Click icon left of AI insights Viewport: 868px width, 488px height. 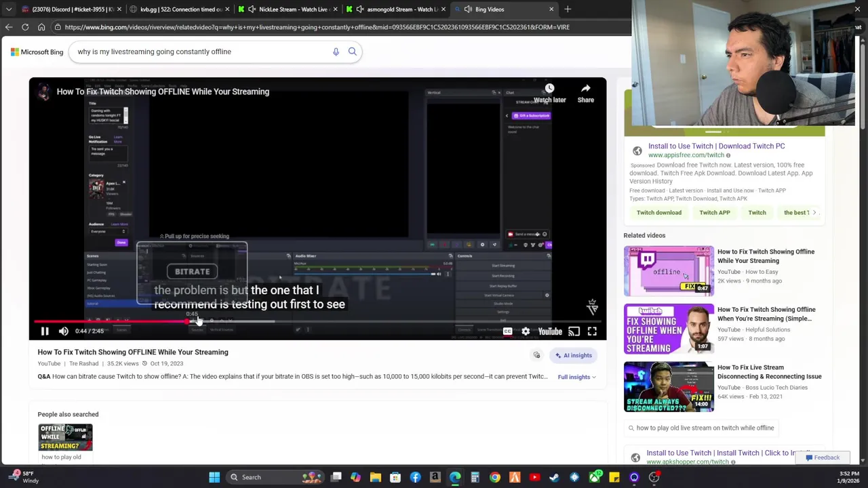[x=536, y=355]
